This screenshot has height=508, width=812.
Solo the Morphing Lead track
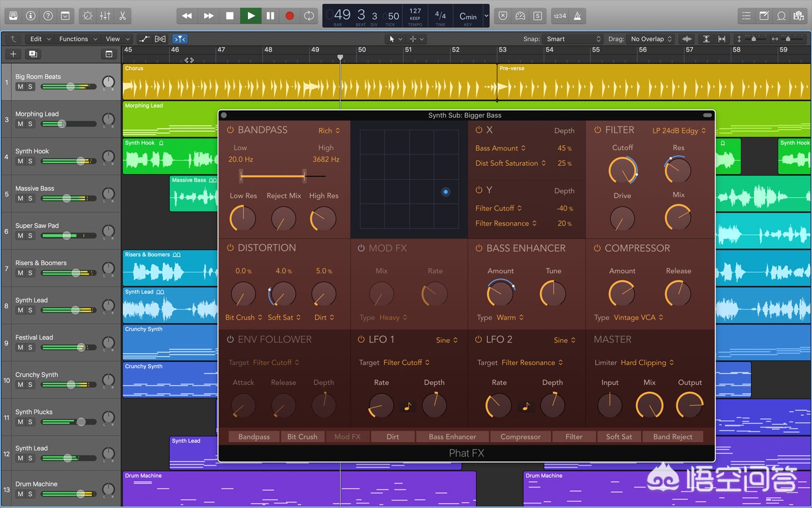coord(30,124)
